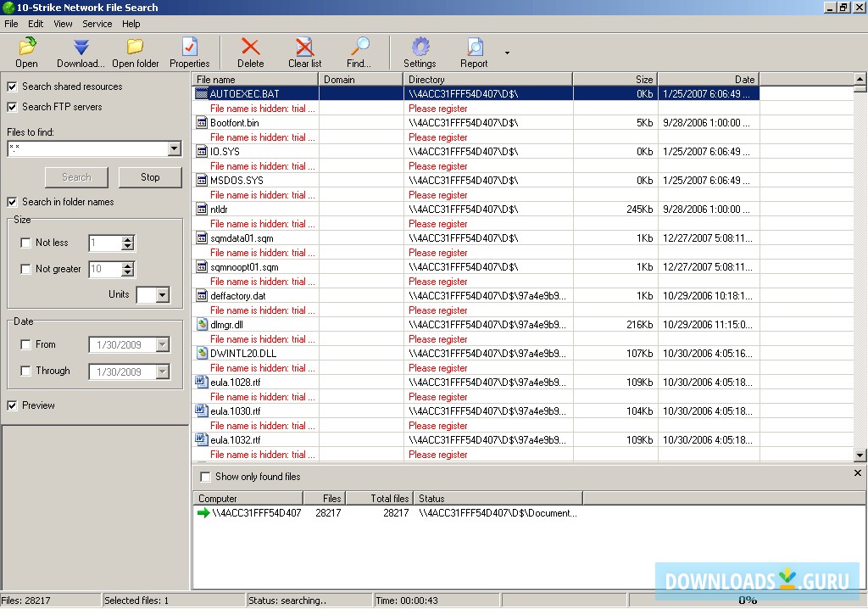Screen dimensions: 868x609
Task: Open the Service menu
Action: tap(97, 24)
